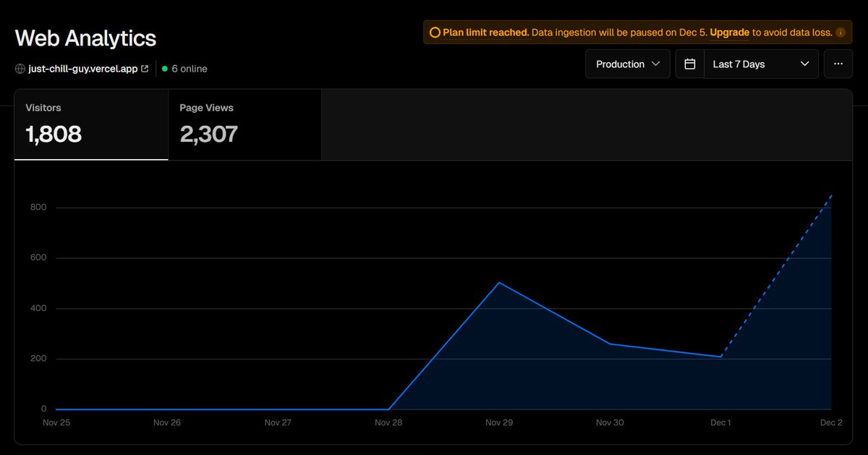This screenshot has width=868, height=455.
Task: Follow the Upgrade link in the banner
Action: click(x=729, y=33)
